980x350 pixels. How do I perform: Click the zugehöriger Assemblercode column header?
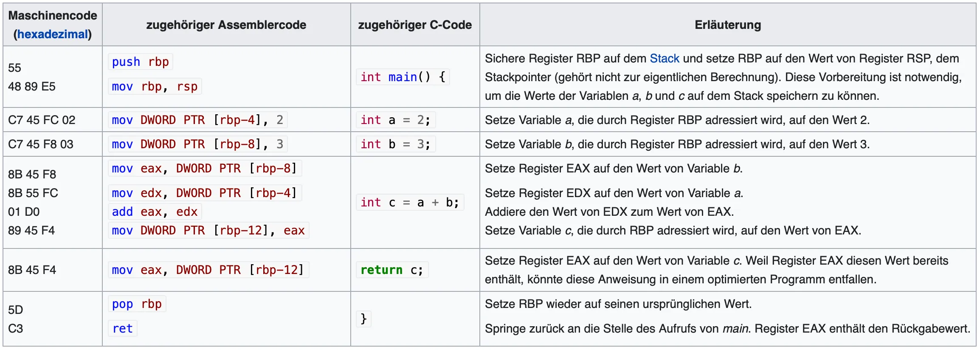[x=226, y=25]
